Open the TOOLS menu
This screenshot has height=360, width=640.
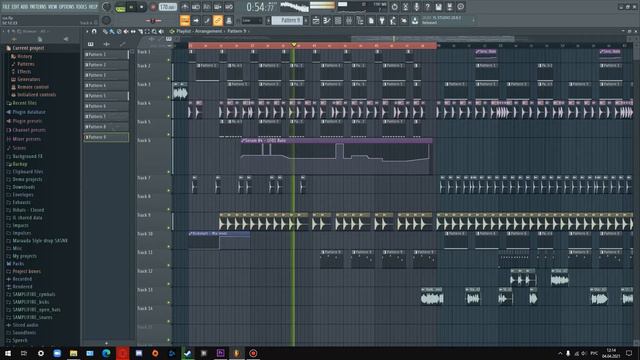[x=81, y=7]
